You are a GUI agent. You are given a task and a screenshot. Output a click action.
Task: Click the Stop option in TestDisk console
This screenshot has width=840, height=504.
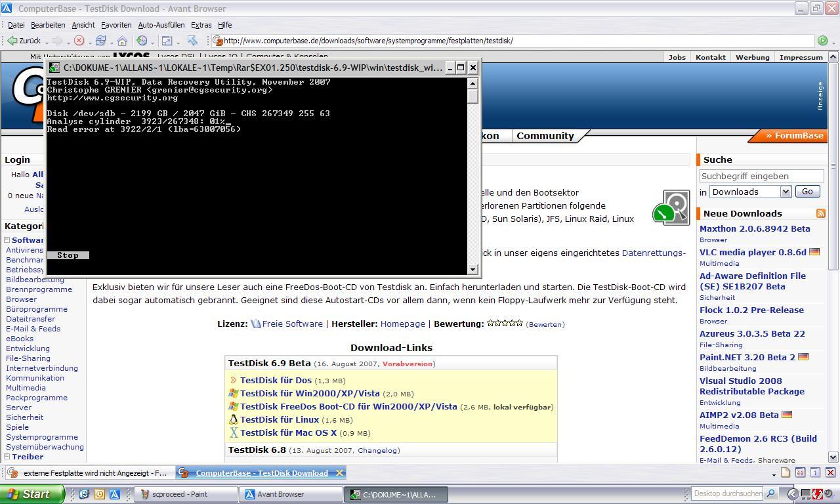(68, 255)
